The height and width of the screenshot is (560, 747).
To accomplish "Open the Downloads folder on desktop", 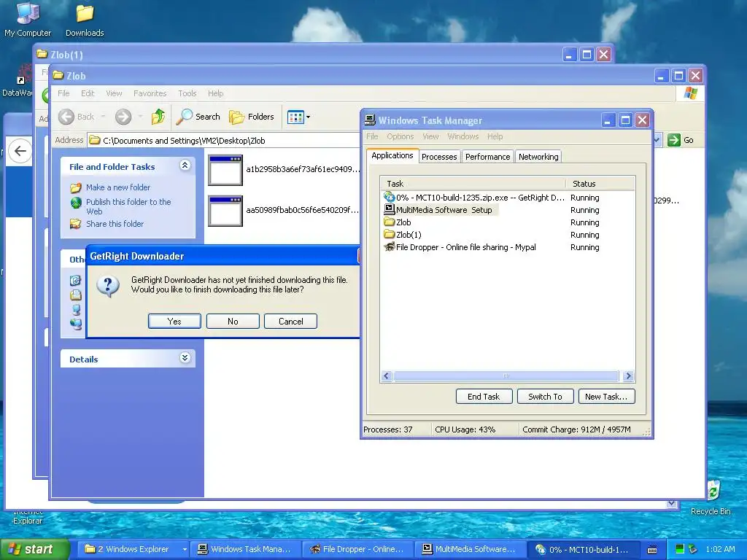I will (85, 19).
